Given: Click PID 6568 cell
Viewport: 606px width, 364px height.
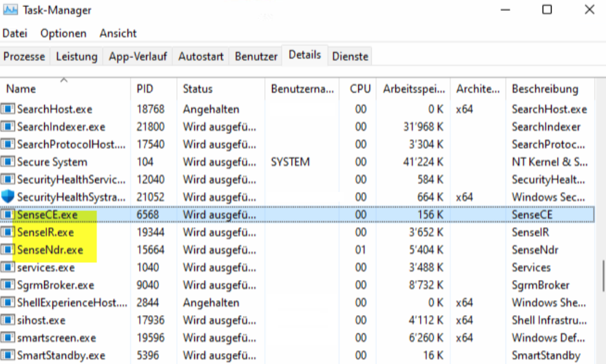Looking at the screenshot, I should [x=147, y=215].
